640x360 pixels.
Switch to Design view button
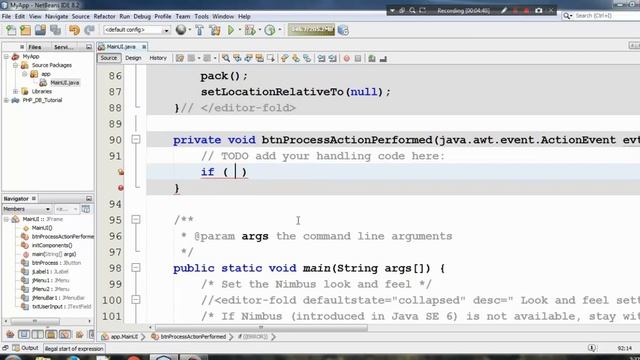(x=133, y=58)
